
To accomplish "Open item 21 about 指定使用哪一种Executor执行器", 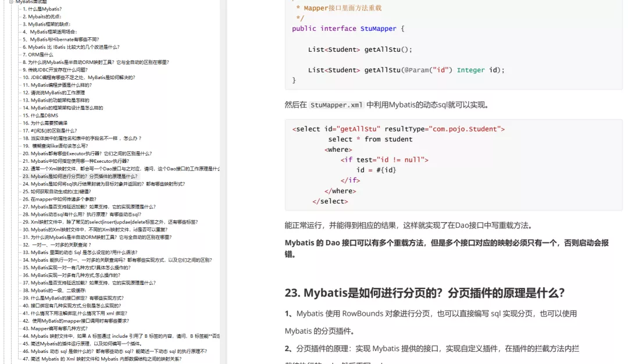I will click(x=76, y=161).
